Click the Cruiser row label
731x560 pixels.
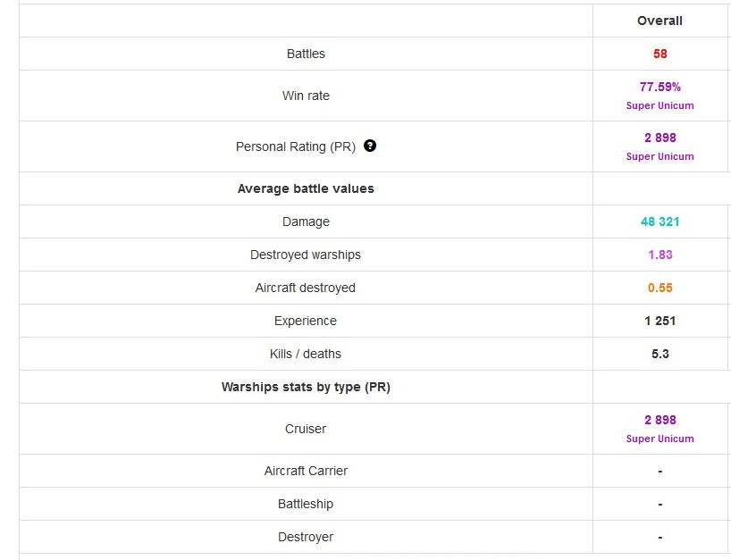tap(306, 429)
